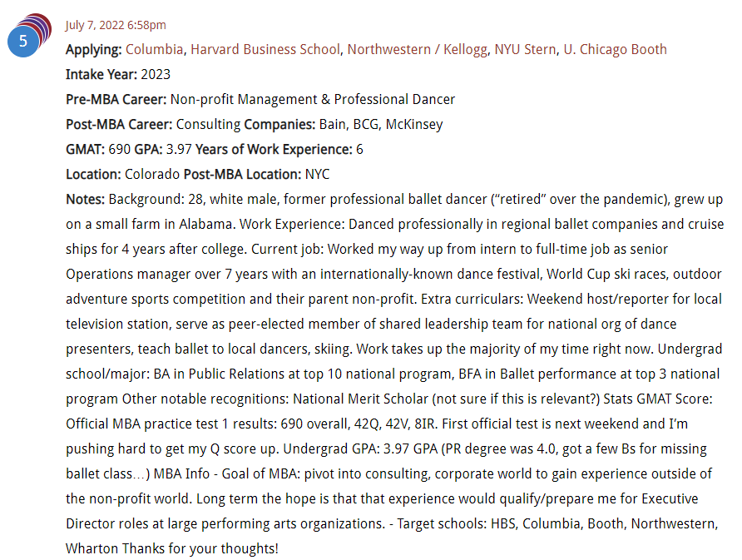Click the intake year value 2023
Screen dimensions: 742x560
156,74
